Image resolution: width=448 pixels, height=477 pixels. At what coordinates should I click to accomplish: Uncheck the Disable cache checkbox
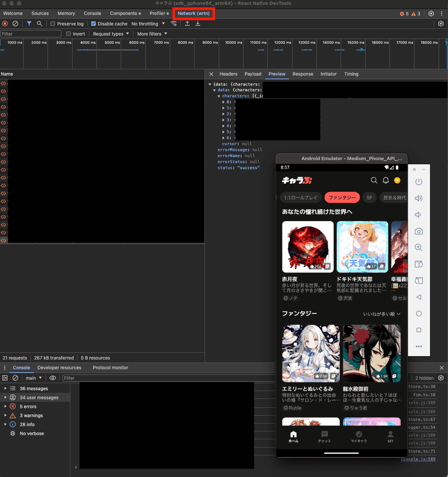click(93, 24)
